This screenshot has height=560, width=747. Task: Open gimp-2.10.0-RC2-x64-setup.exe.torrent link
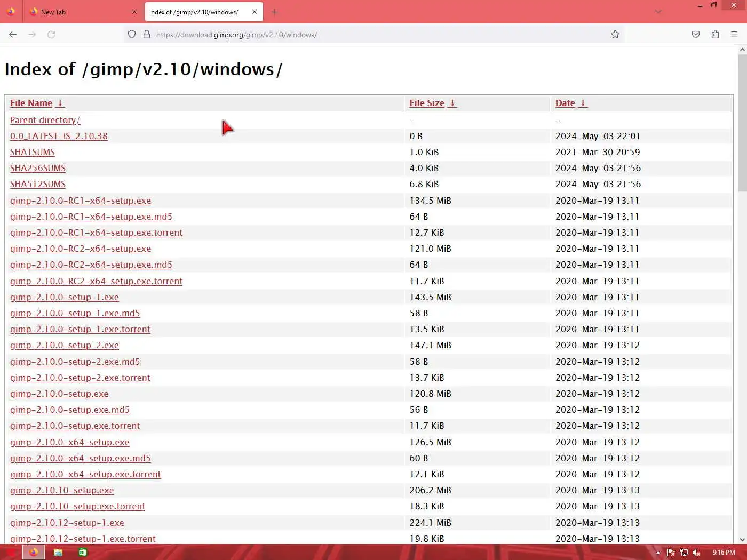coord(96,281)
